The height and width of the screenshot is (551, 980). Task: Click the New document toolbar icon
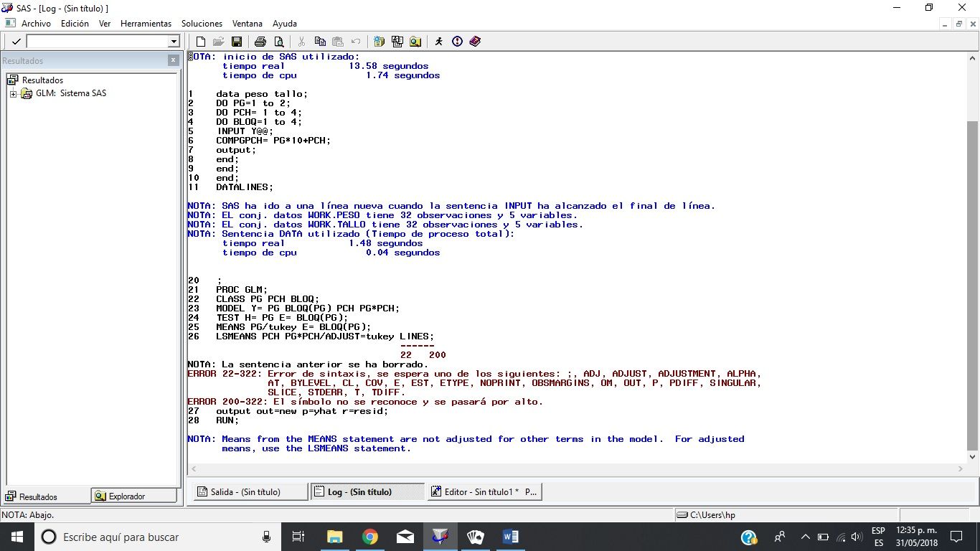coord(201,42)
